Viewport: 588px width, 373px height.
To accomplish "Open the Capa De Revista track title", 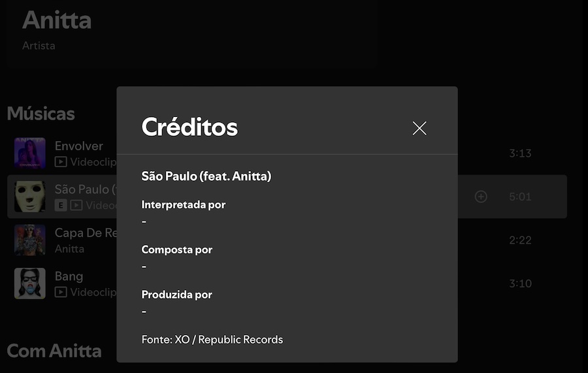I will (86, 233).
